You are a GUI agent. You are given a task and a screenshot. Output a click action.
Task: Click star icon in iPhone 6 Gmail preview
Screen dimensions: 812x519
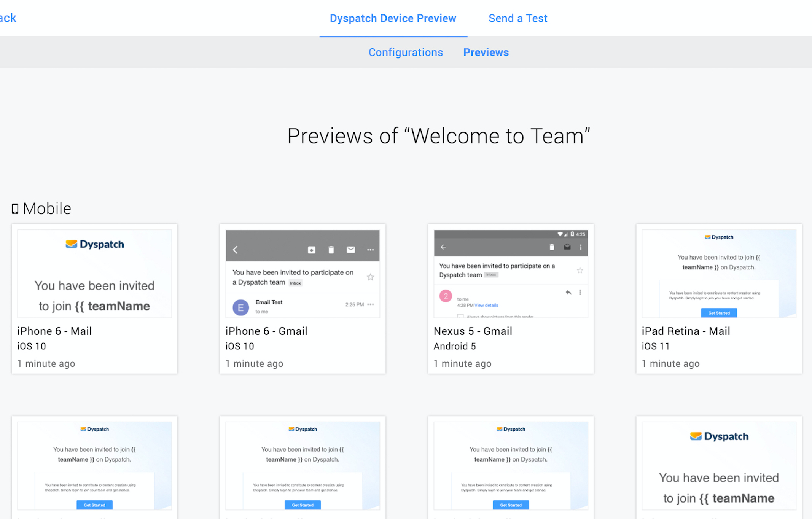(370, 277)
